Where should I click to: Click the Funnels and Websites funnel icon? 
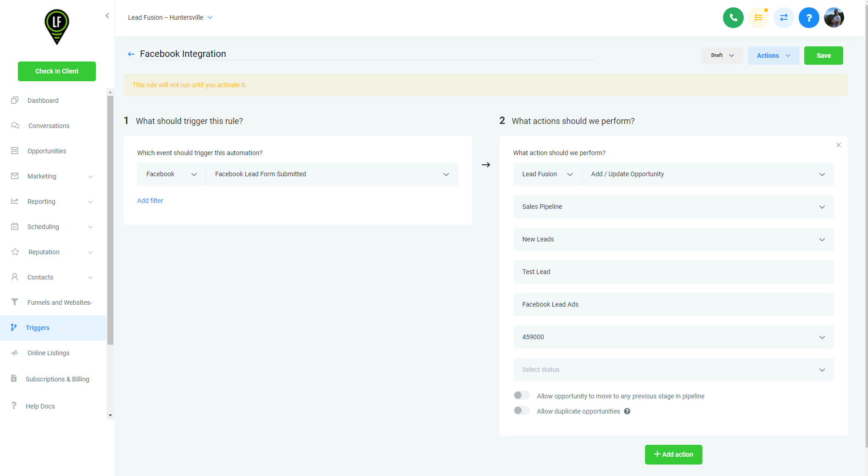[15, 302]
